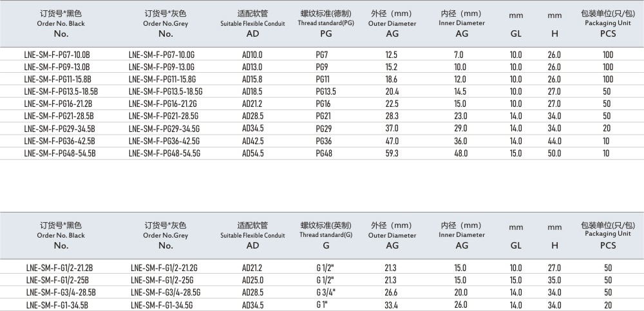This screenshot has height=311, width=644.
Task: Click outer diameter value 22.5
Action: pos(392,104)
